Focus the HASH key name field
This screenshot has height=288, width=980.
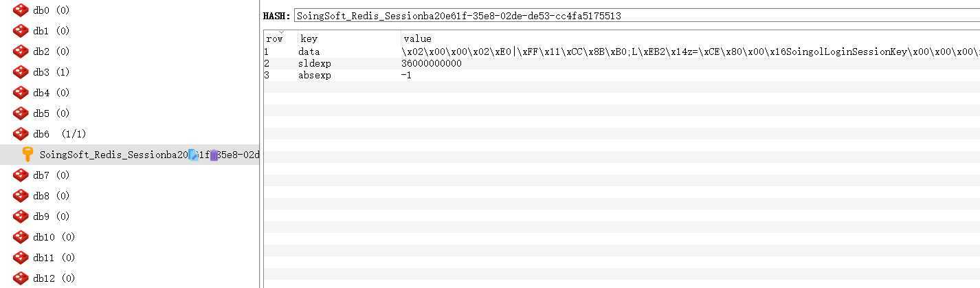(636, 16)
